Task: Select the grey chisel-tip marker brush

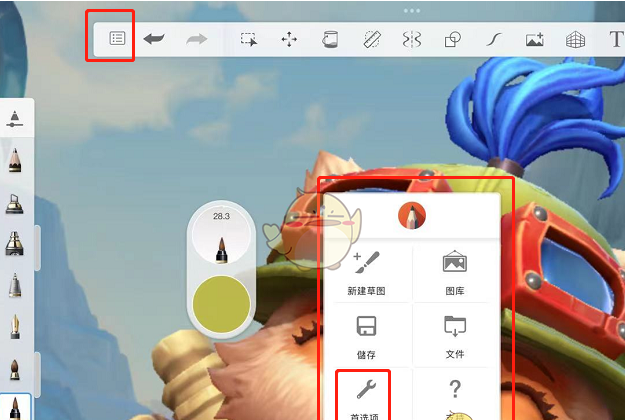Action: pos(15,285)
